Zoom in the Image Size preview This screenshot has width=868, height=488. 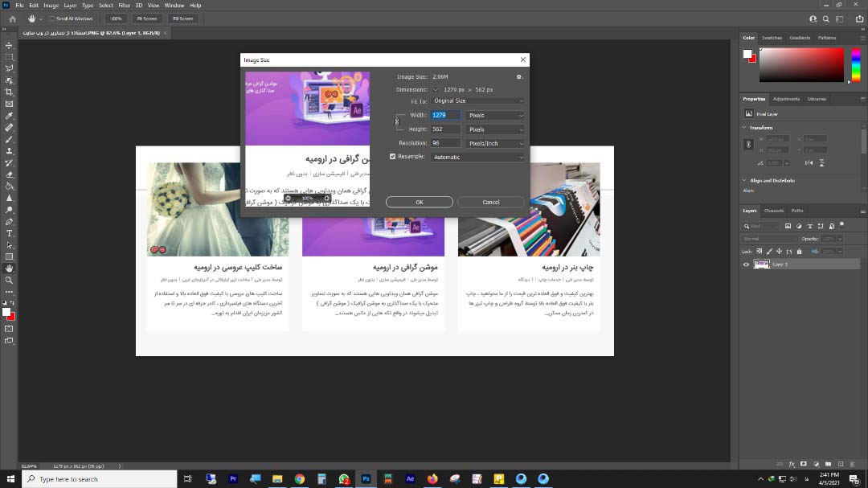[x=326, y=198]
